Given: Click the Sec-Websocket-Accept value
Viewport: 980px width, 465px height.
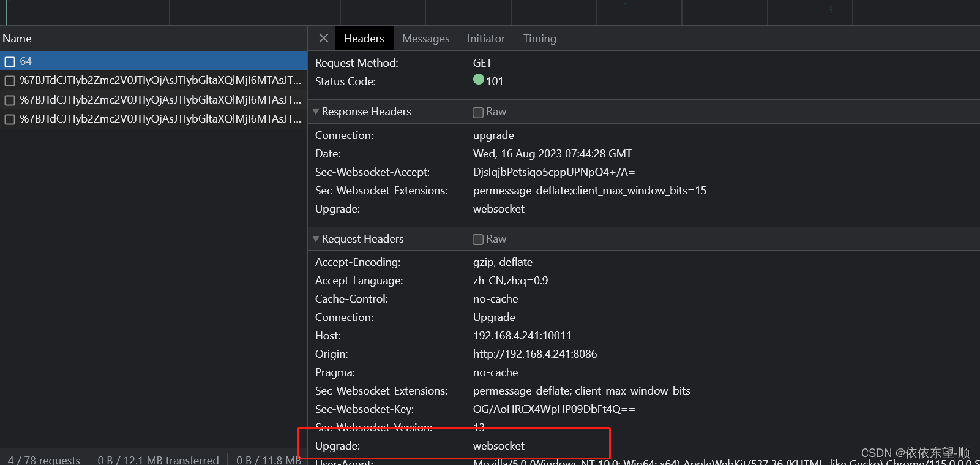Looking at the screenshot, I should [554, 172].
